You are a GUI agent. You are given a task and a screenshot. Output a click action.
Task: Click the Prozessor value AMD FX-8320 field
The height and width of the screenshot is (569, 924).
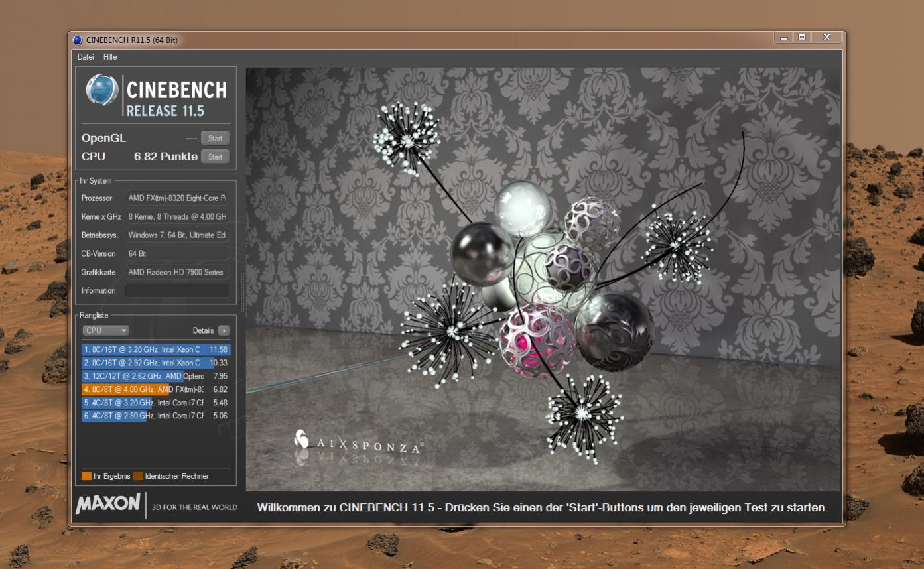click(x=177, y=198)
